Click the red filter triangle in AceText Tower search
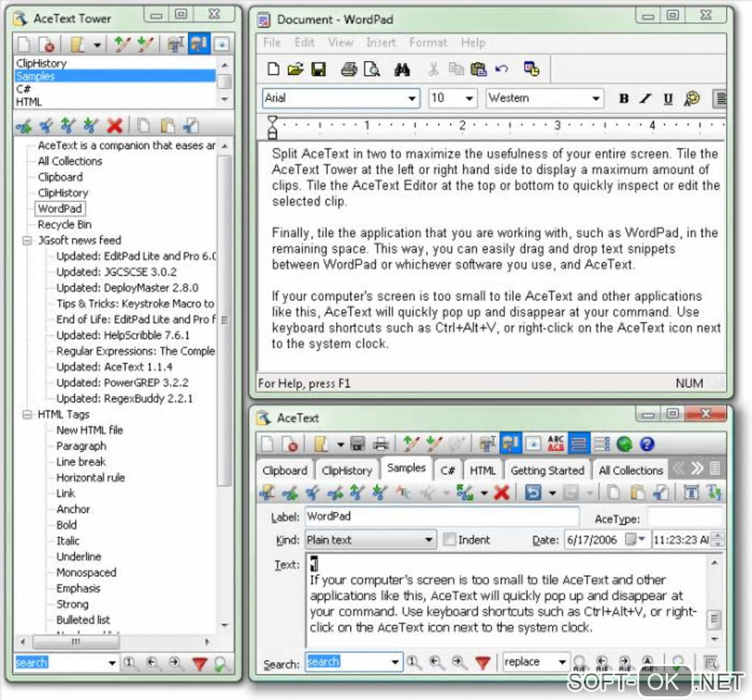Image resolution: width=752 pixels, height=700 pixels. tap(200, 664)
